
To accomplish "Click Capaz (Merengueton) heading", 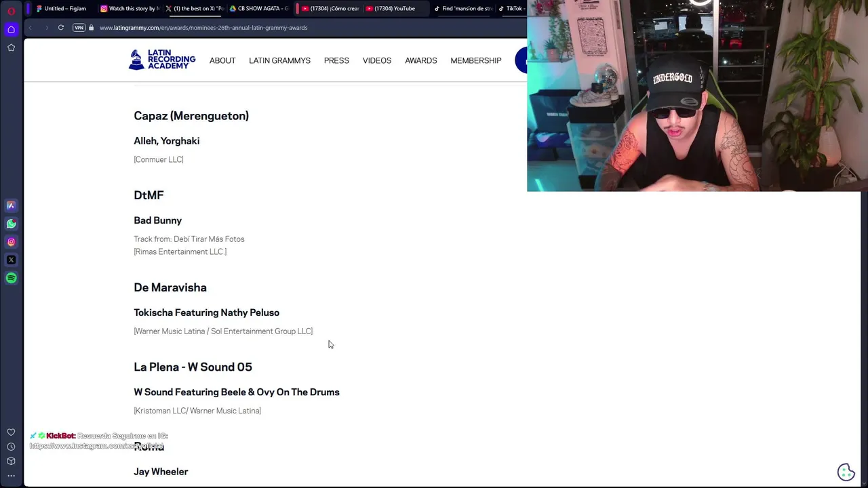I will click(191, 116).
